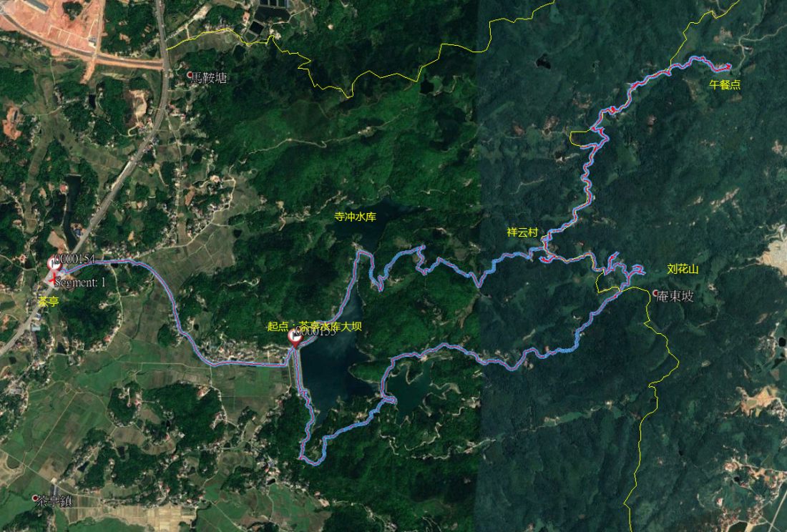Click the small dark pond north of 祥云村
787x532 pixels.
pyautogui.click(x=542, y=62)
